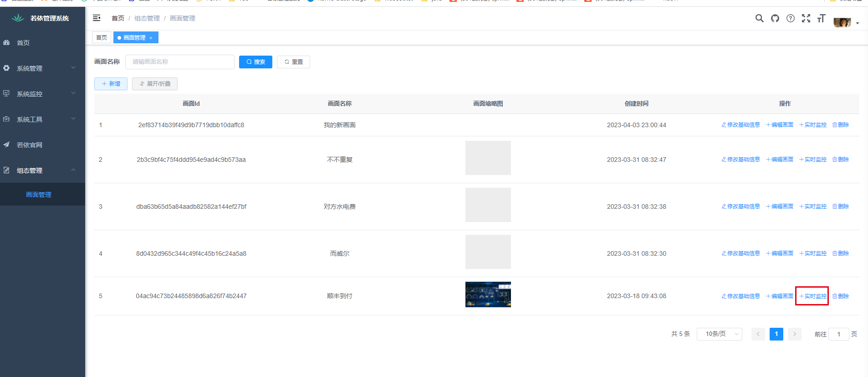868x377 pixels.
Task: Open the help documentation question icon
Action: [791, 18]
